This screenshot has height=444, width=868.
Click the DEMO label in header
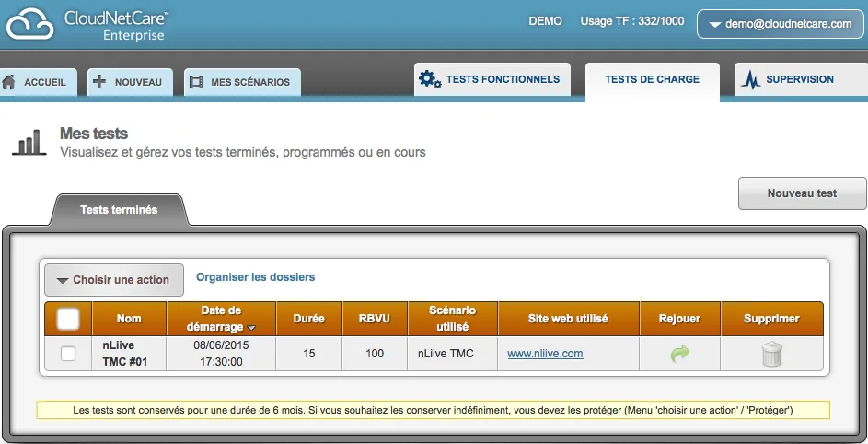(x=545, y=21)
